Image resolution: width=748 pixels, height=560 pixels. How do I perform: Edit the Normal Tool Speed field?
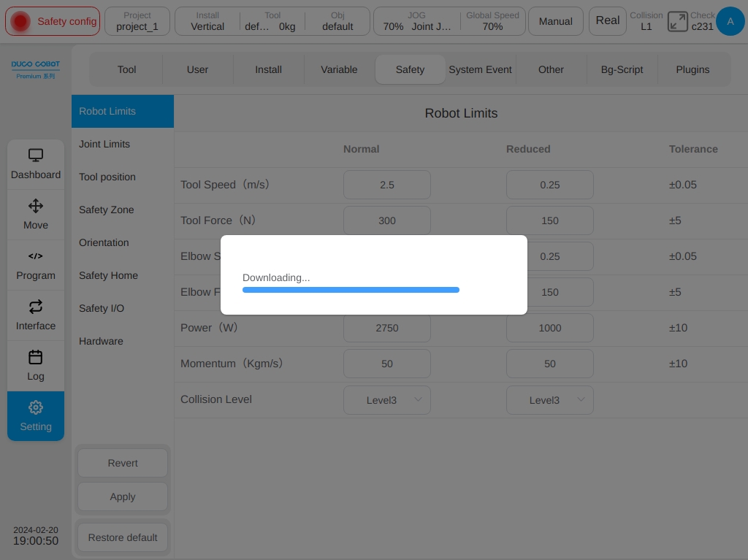pyautogui.click(x=387, y=185)
